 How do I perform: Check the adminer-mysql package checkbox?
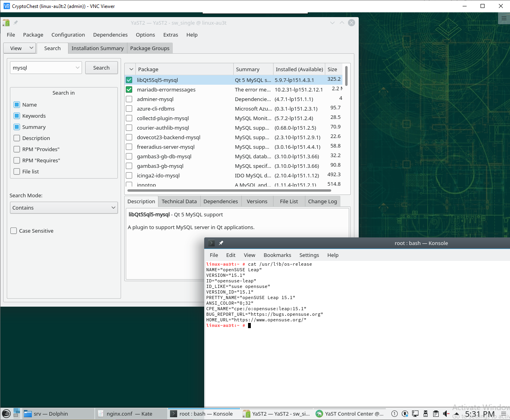tap(129, 99)
